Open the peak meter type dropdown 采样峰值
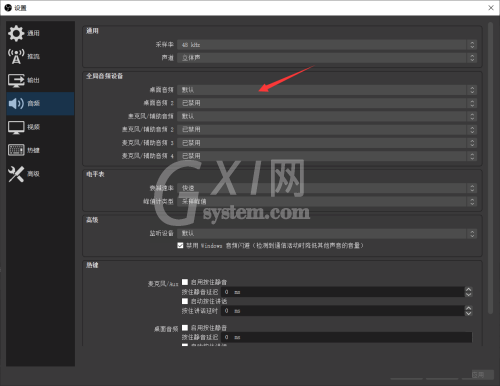 pyautogui.click(x=327, y=201)
